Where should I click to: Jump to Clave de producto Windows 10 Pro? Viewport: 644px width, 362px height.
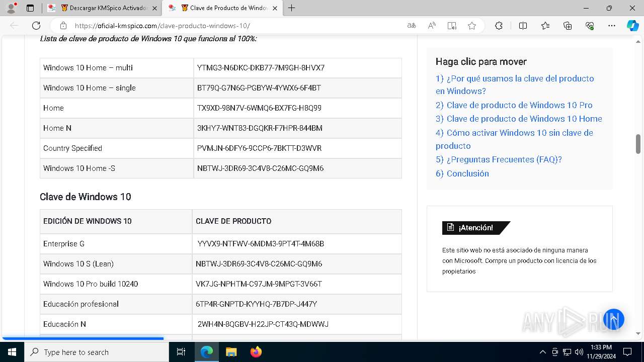514,105
